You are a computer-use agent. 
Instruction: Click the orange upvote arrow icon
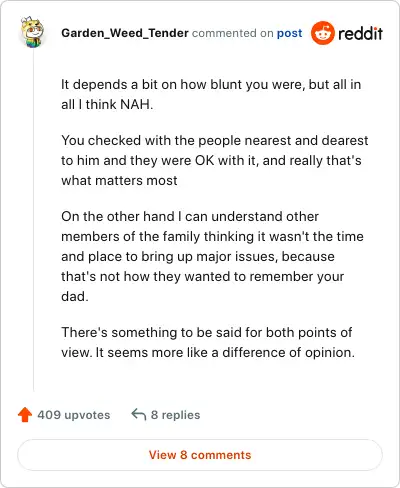(x=25, y=415)
